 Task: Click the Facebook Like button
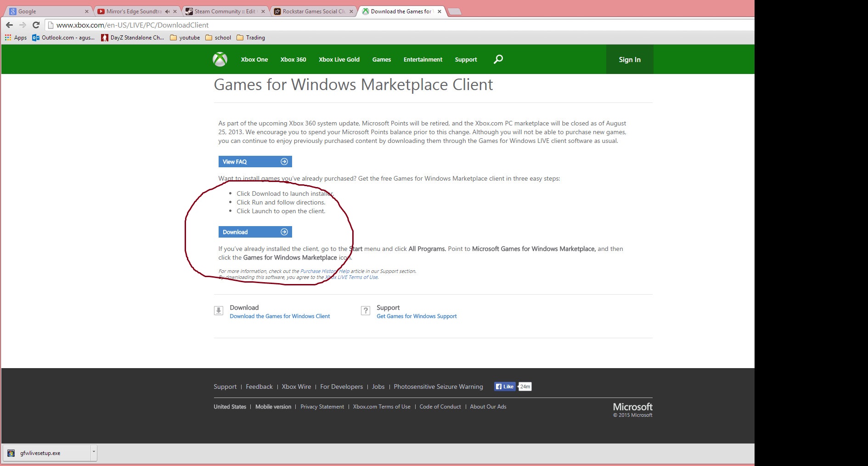(505, 386)
